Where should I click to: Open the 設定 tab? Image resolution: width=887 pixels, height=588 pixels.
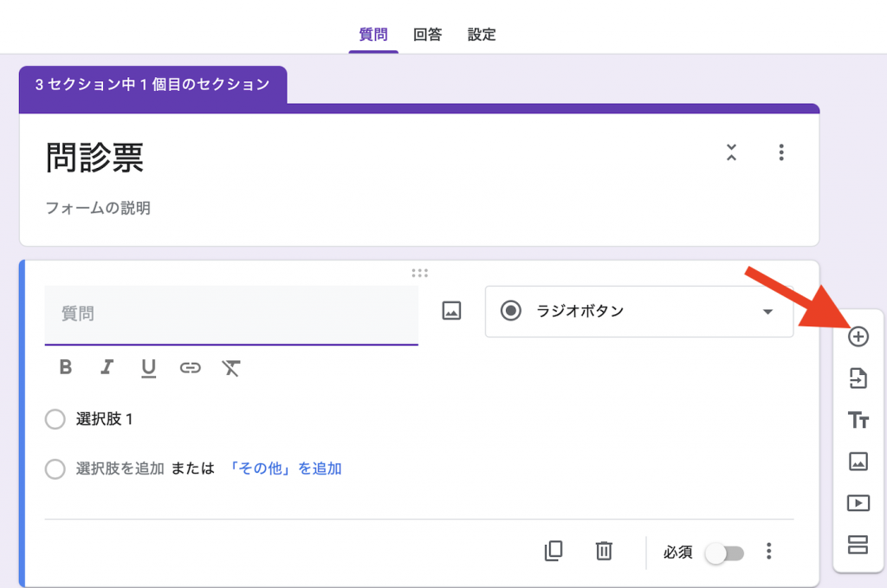pos(482,35)
